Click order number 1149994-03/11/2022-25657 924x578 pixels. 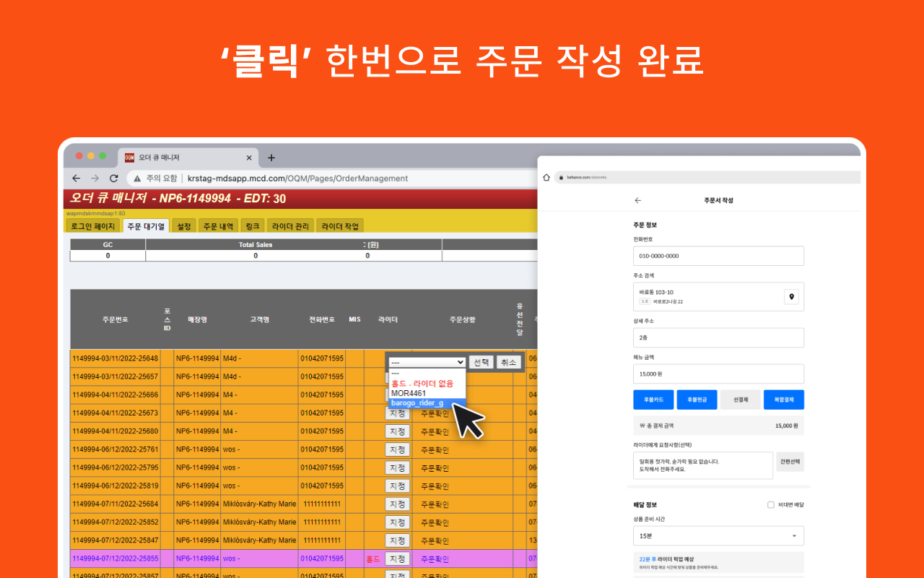click(x=115, y=376)
